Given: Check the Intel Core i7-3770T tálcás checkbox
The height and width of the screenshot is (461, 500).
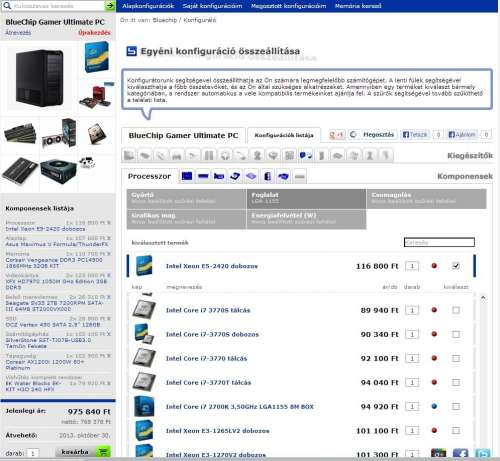Looking at the screenshot, I should [456, 382].
